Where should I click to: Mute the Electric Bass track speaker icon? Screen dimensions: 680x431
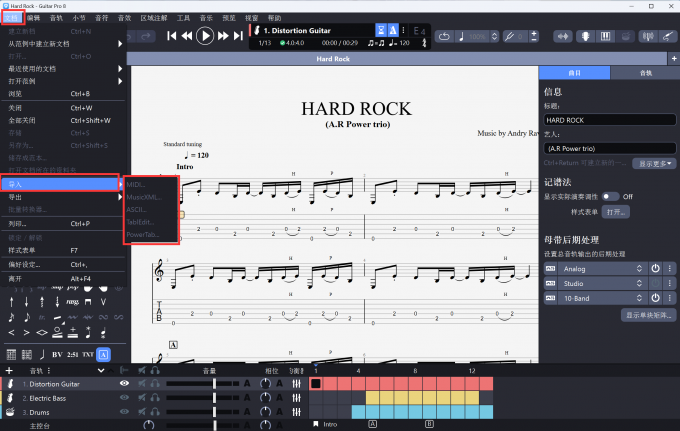click(x=141, y=398)
